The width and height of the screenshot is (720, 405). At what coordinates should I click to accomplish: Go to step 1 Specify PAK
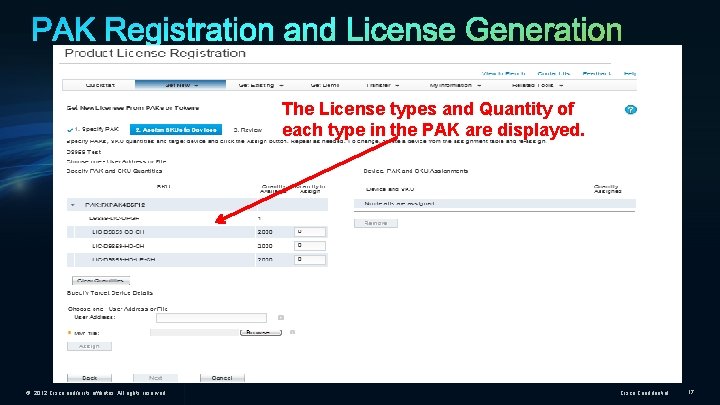click(93, 129)
